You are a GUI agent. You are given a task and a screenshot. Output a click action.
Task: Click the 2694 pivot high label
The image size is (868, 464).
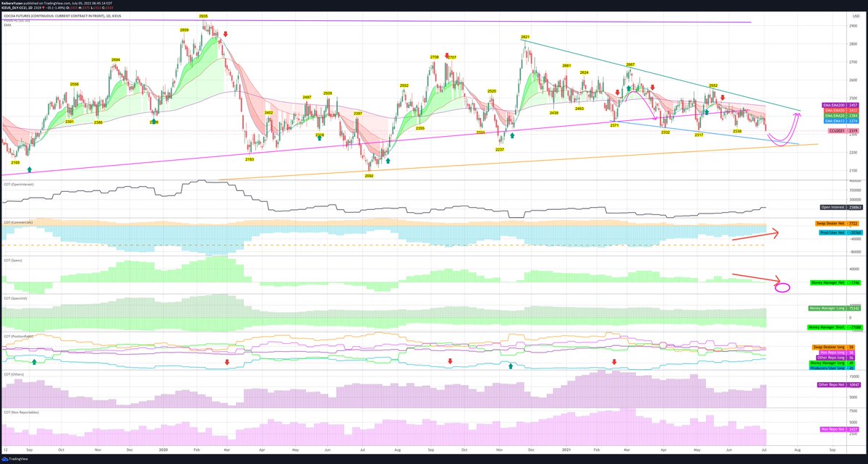pyautogui.click(x=116, y=59)
